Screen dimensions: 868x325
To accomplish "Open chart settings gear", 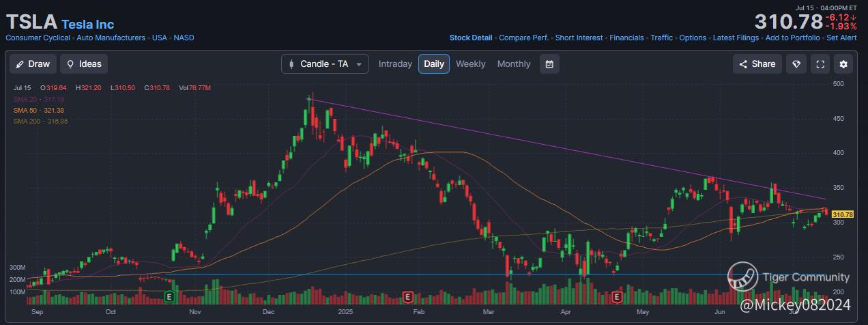I will point(843,64).
